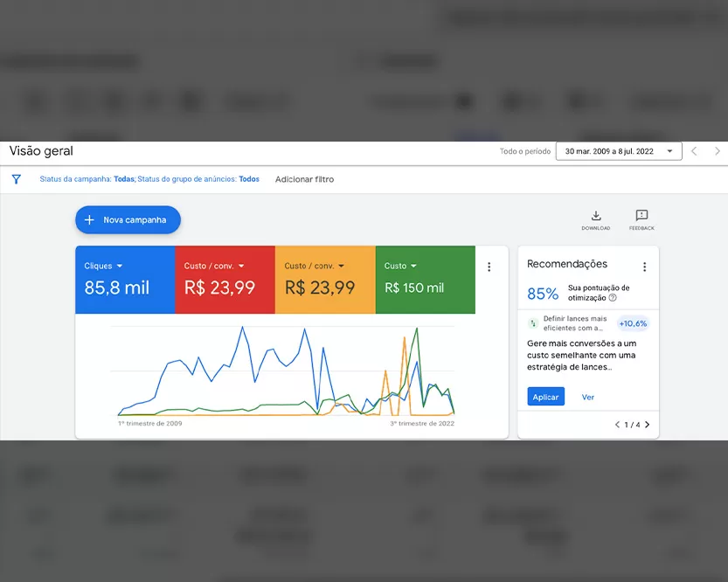
Task: Open the red Custo / conv. dropdown
Action: click(x=241, y=266)
